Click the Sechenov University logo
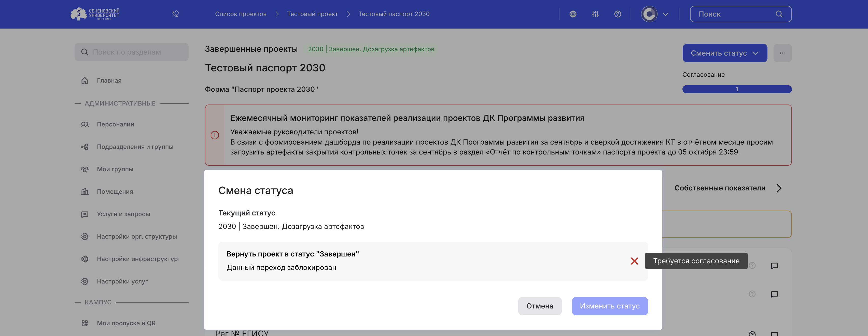This screenshot has height=336, width=868. point(95,14)
